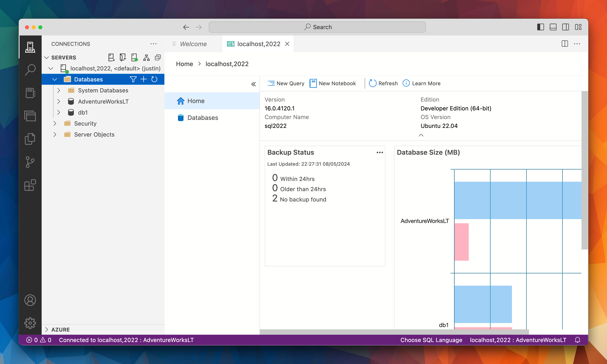The width and height of the screenshot is (607, 364).
Task: Collapse the server properties section
Action: point(421,135)
